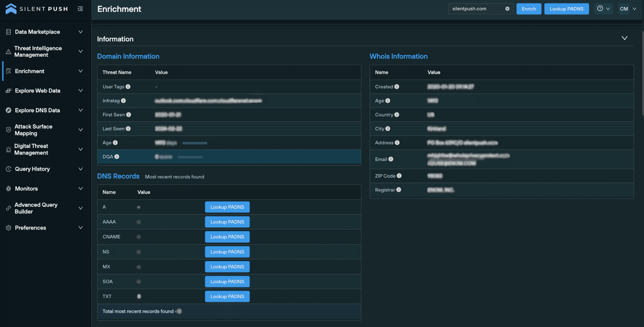Screen dimensions: 644x327
Task: Click the Monitors sidebar icon
Action: (8, 189)
